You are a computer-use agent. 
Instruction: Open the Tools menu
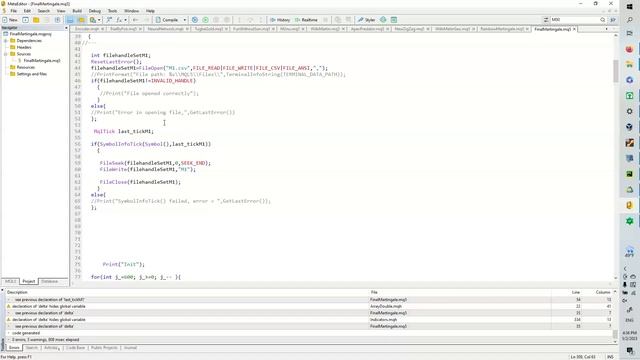(x=112, y=11)
